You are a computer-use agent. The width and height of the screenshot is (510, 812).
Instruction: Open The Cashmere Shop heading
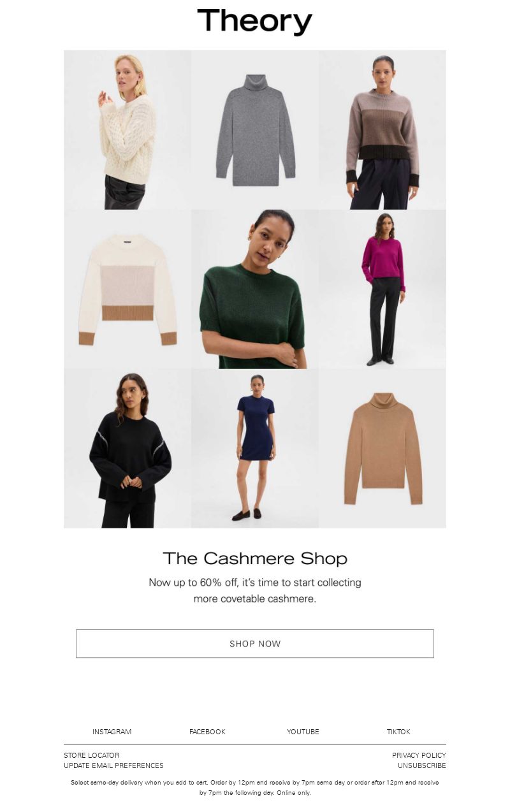click(255, 558)
